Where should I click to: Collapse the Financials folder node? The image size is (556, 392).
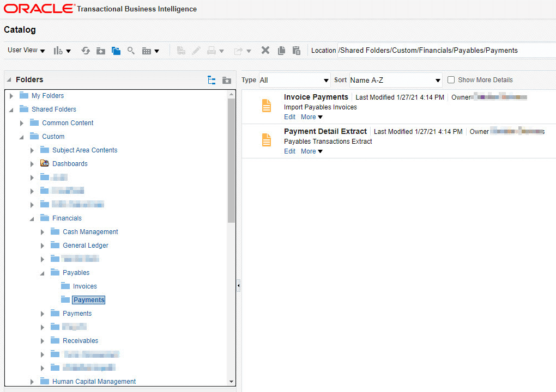click(32, 219)
